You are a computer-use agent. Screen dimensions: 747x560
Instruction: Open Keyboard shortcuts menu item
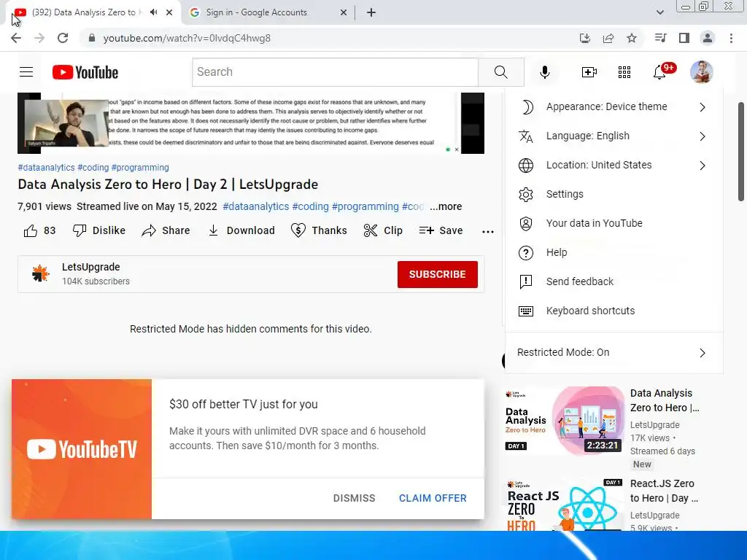click(x=614, y=311)
